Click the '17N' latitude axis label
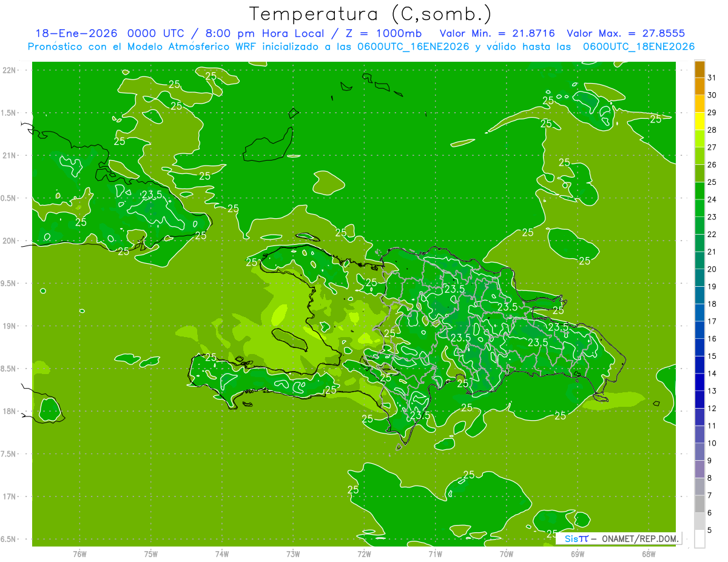728x562 pixels. tap(10, 497)
